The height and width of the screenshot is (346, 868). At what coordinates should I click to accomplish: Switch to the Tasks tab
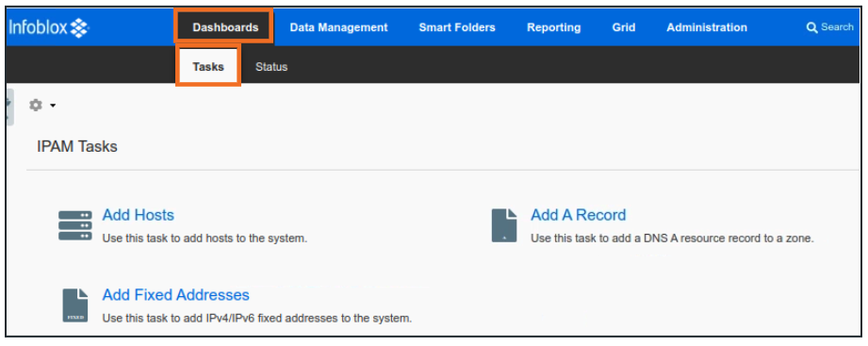[x=208, y=66]
